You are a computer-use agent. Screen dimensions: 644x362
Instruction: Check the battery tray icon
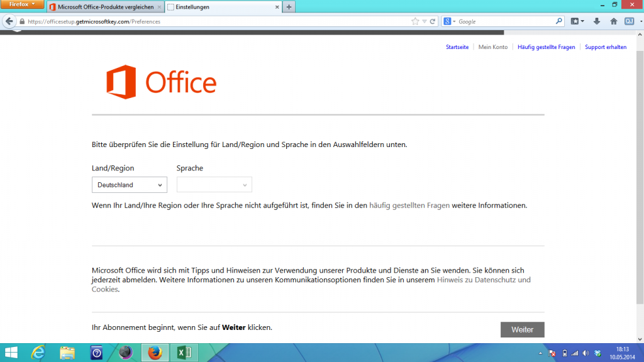click(565, 353)
